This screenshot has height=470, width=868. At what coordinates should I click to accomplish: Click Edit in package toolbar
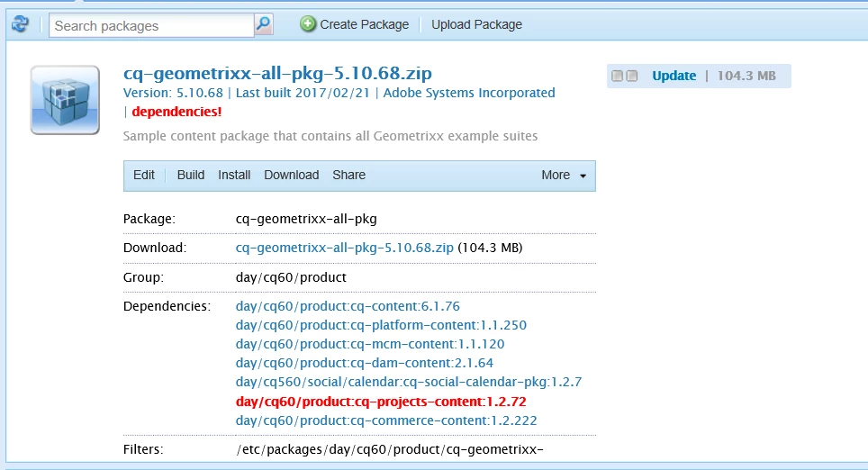(144, 175)
